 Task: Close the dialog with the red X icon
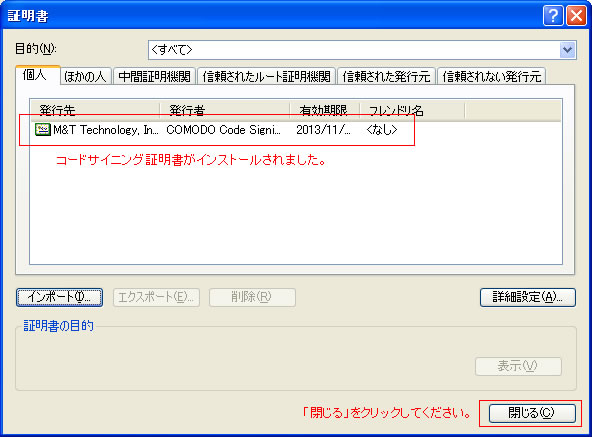576,16
